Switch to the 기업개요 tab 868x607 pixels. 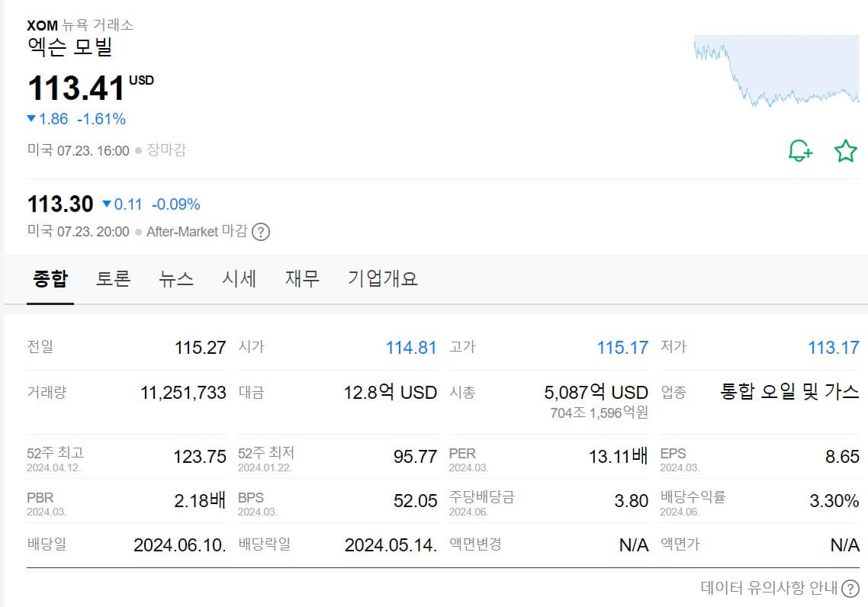383,278
